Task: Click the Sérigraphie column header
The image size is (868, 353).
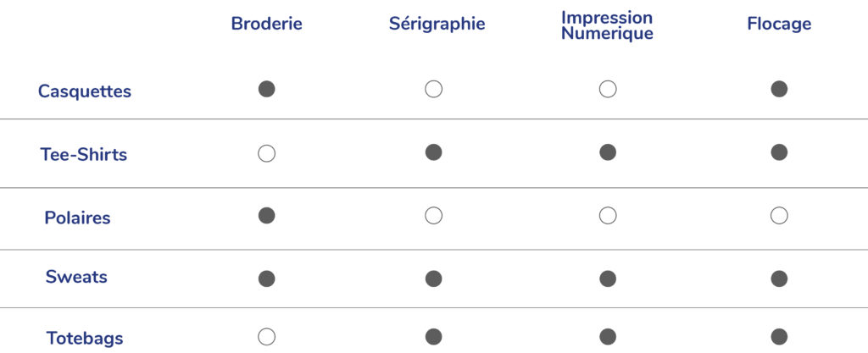Action: coord(437,24)
